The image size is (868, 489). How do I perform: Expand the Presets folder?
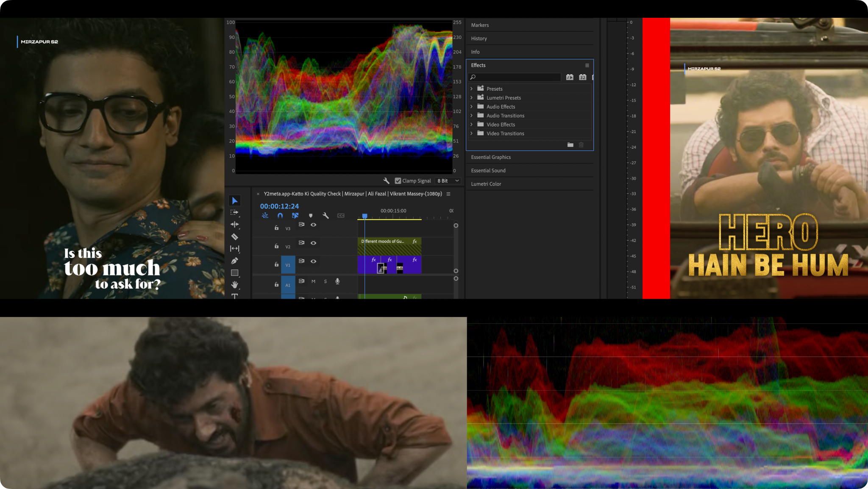(471, 89)
